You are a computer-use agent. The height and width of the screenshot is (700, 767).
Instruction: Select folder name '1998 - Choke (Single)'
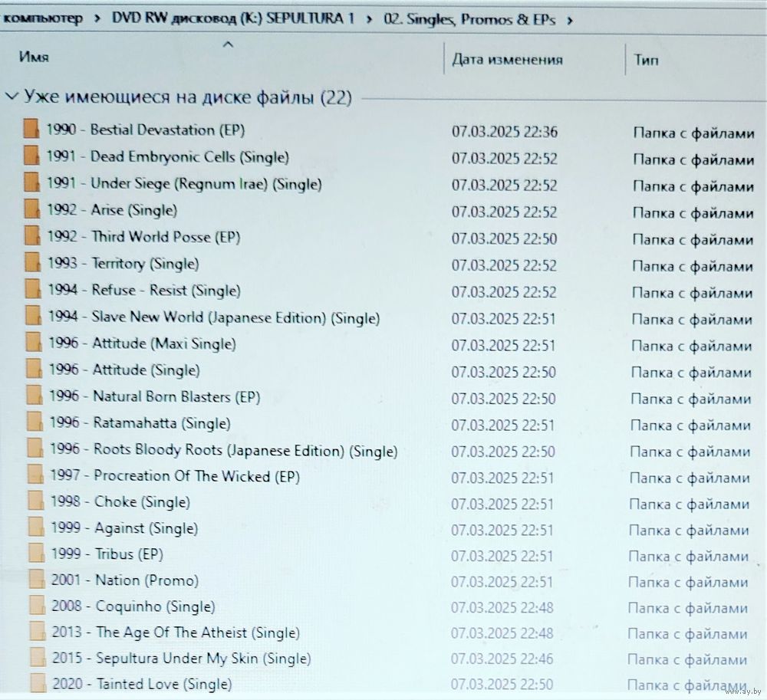click(x=120, y=502)
